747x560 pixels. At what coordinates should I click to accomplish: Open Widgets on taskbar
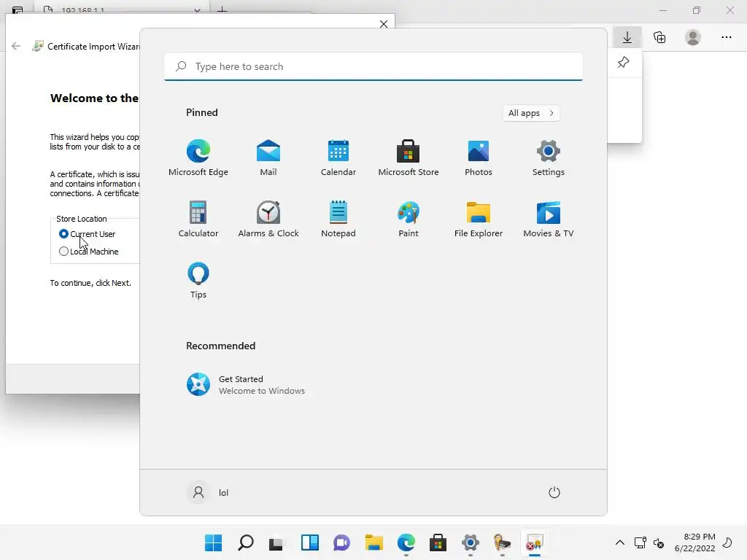pos(309,542)
